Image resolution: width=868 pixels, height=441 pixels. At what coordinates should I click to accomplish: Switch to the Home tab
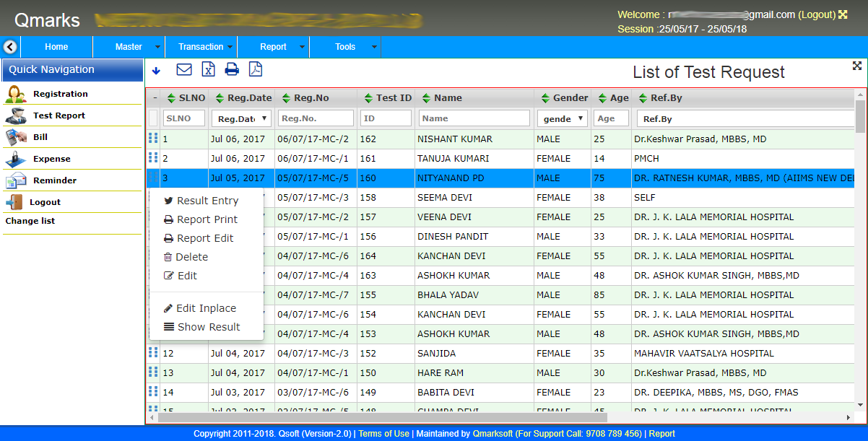tap(56, 46)
